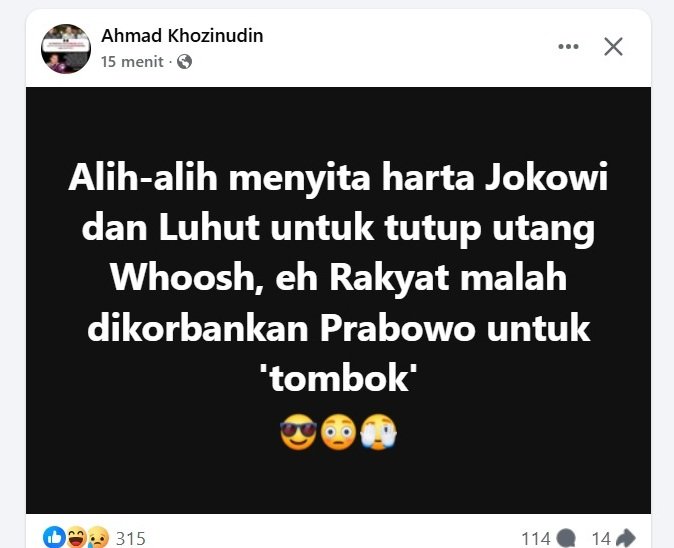Click the Like reaction thumbs-up icon
Viewport: 674px width, 548px height.
point(54,537)
